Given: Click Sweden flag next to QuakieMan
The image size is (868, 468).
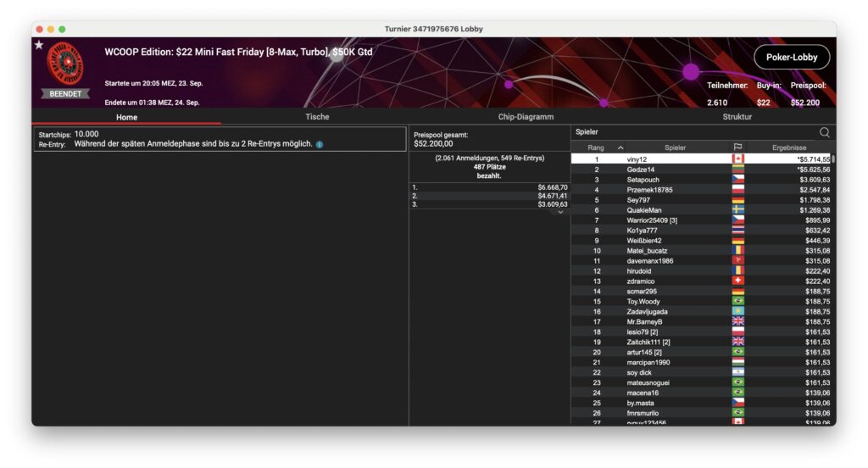Looking at the screenshot, I should click(737, 210).
